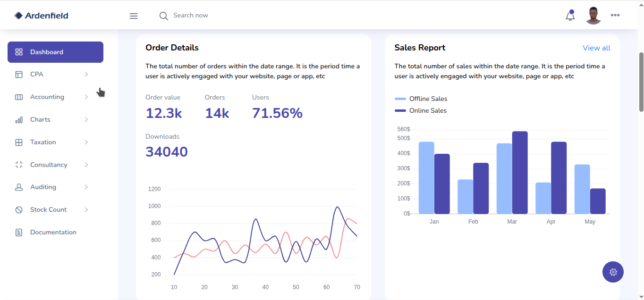Click the View all link
The width and height of the screenshot is (644, 300).
pyautogui.click(x=596, y=48)
